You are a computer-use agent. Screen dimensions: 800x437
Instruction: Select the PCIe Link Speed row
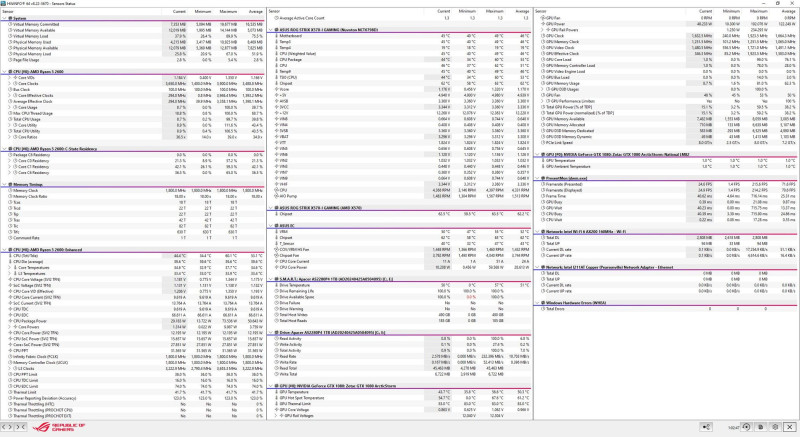coord(666,142)
